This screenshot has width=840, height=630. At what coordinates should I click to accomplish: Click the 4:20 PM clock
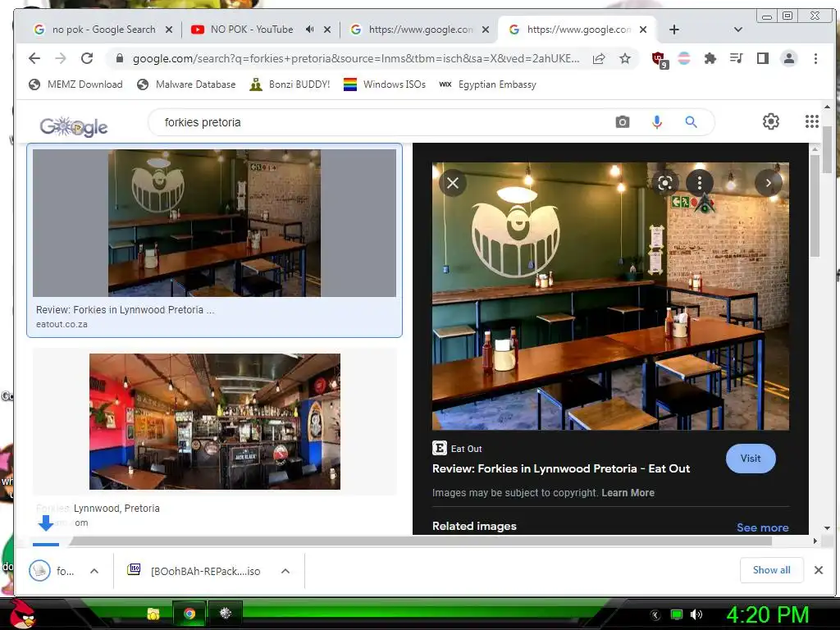(x=767, y=615)
